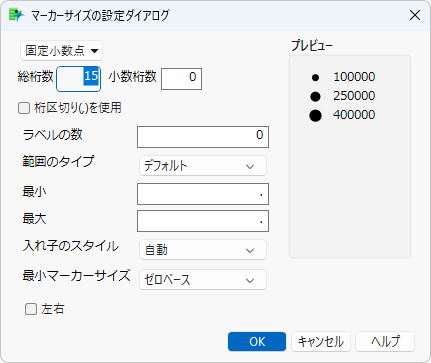Click the OK button
This screenshot has height=363, width=431.
(x=257, y=341)
